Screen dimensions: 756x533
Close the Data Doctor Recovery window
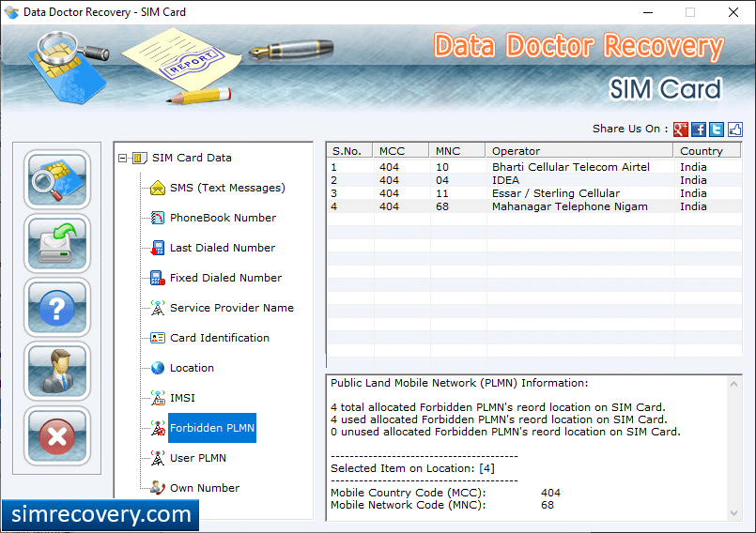point(733,12)
